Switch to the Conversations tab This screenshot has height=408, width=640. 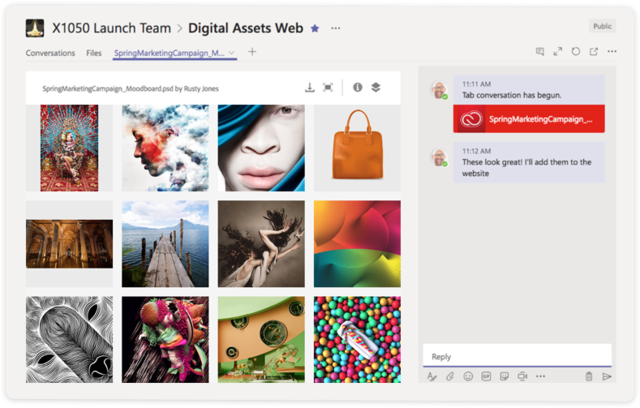pos(50,53)
